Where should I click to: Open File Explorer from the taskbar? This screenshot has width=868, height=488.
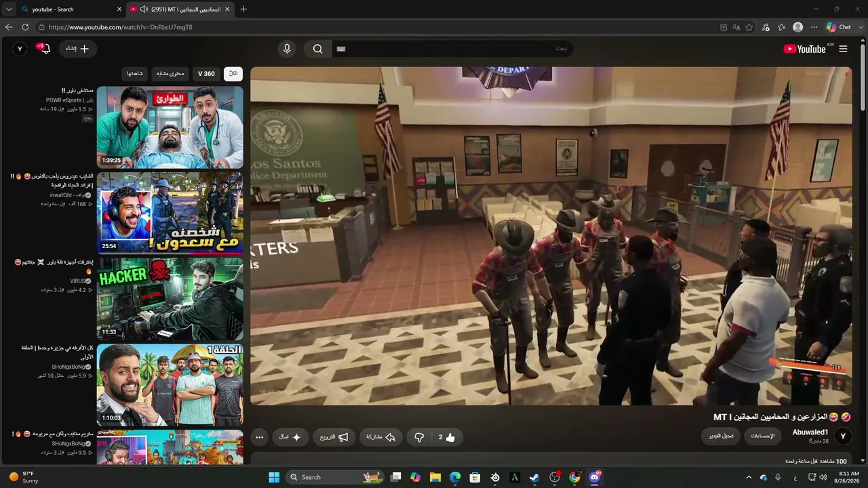435,477
